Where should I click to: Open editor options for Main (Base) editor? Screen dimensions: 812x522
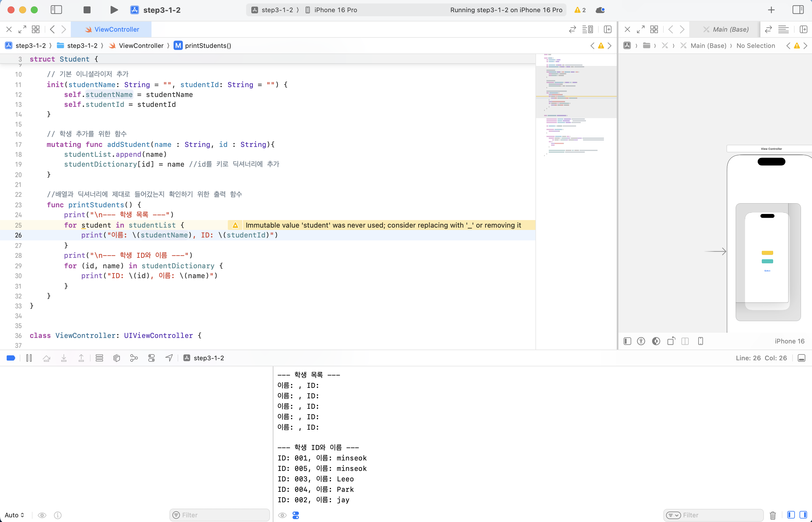click(x=783, y=30)
